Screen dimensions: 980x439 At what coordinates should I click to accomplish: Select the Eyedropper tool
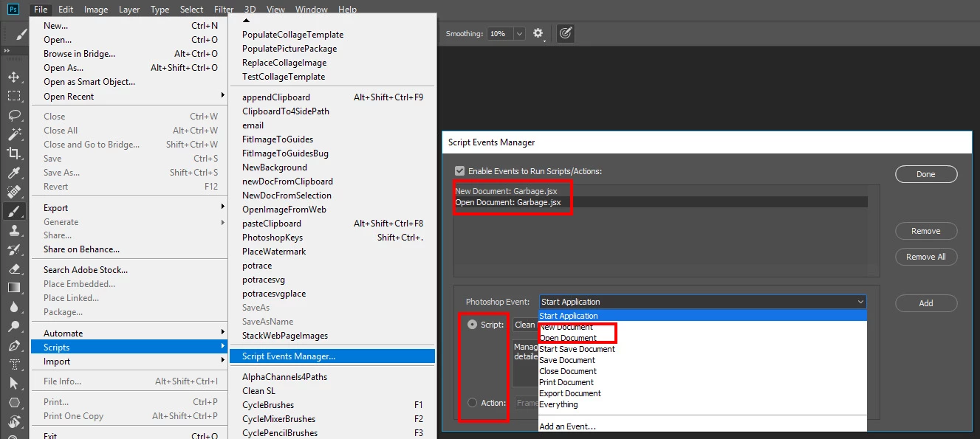(13, 173)
